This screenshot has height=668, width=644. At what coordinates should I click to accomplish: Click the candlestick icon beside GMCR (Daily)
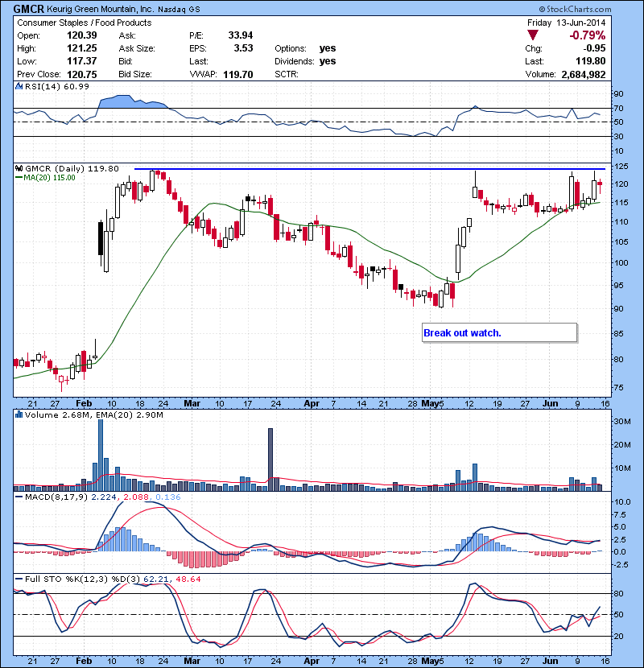click(x=19, y=169)
